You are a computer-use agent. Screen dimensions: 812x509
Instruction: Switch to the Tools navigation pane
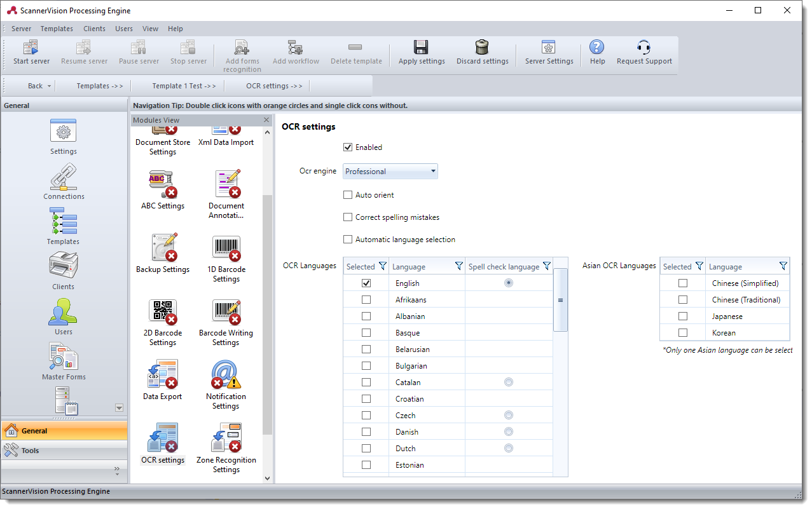pyautogui.click(x=64, y=451)
